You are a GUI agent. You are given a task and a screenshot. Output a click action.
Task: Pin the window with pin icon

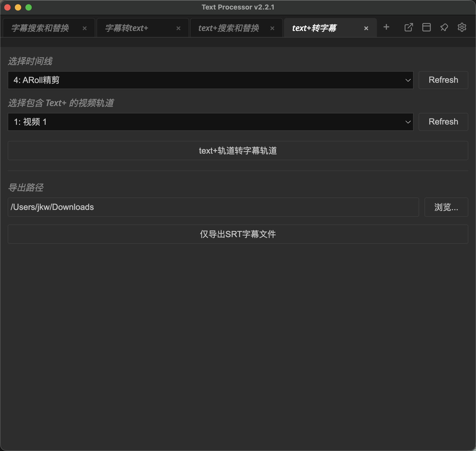pyautogui.click(x=444, y=27)
